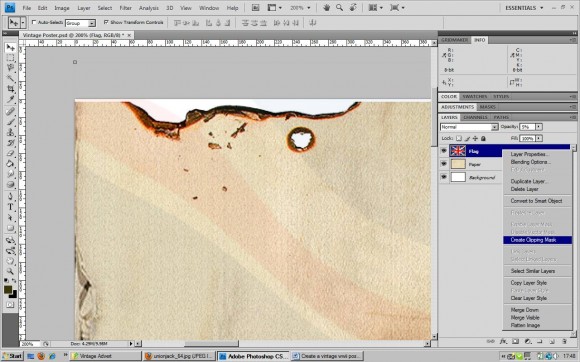Switch to the Swatches tab
Image resolution: width=580 pixels, height=362 pixels.
475,97
